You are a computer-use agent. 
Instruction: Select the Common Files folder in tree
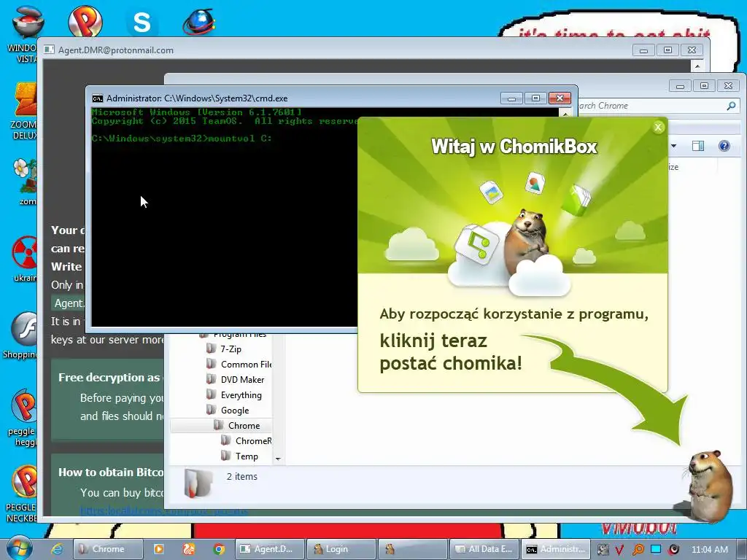click(x=239, y=365)
